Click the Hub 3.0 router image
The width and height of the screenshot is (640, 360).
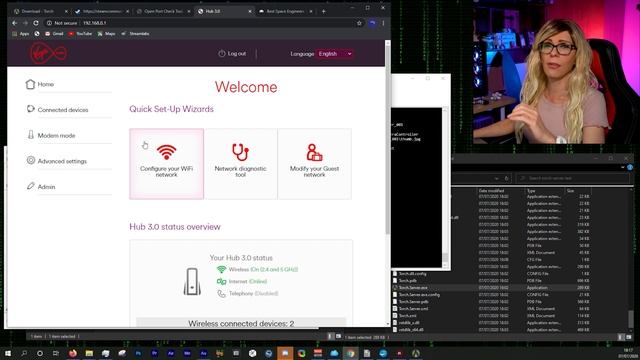coord(192,281)
